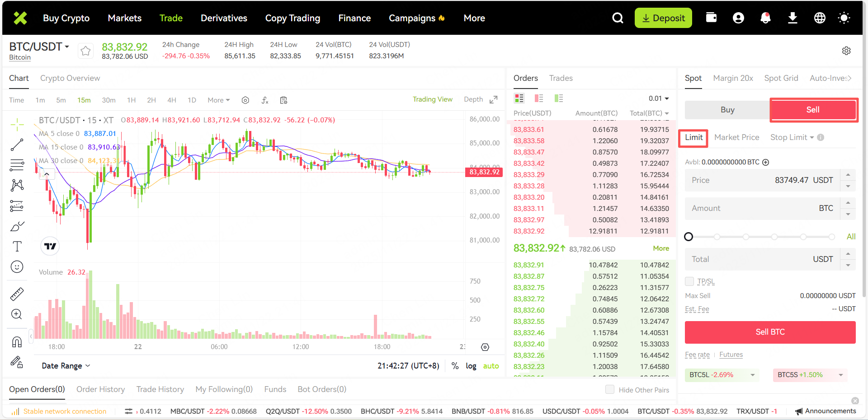
Task: Toggle log scale on chart
Action: (x=471, y=366)
